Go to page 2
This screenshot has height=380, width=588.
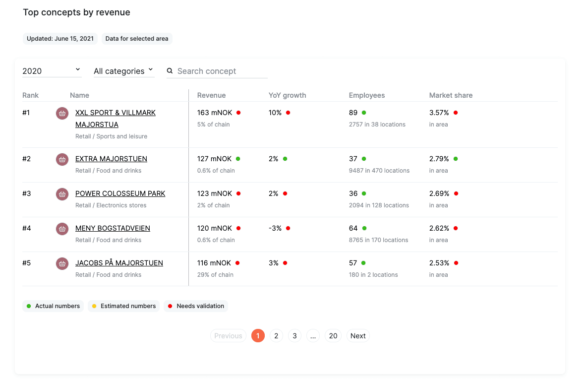[x=276, y=336]
